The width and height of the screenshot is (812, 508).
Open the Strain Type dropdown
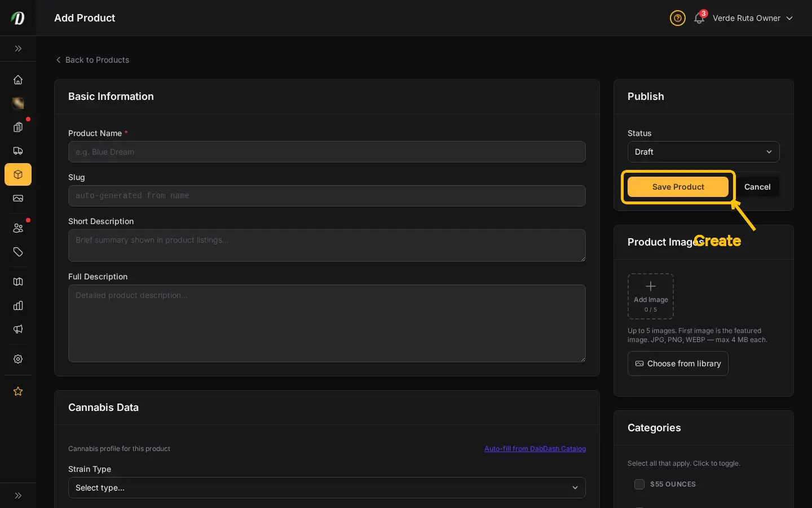[x=327, y=488]
